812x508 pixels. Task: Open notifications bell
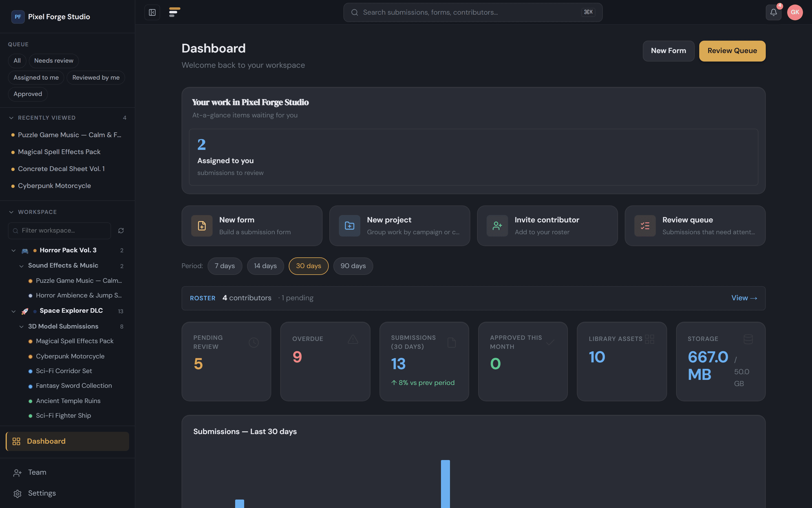pyautogui.click(x=773, y=12)
